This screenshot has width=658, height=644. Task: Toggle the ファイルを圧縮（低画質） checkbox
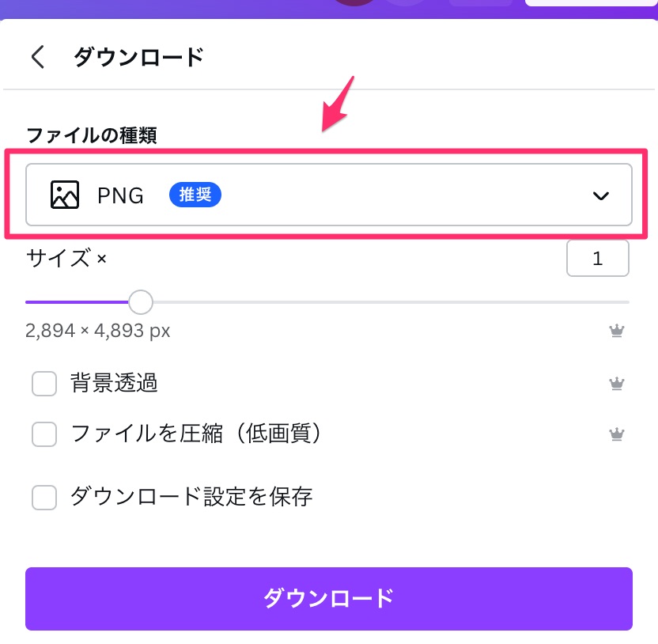click(44, 434)
